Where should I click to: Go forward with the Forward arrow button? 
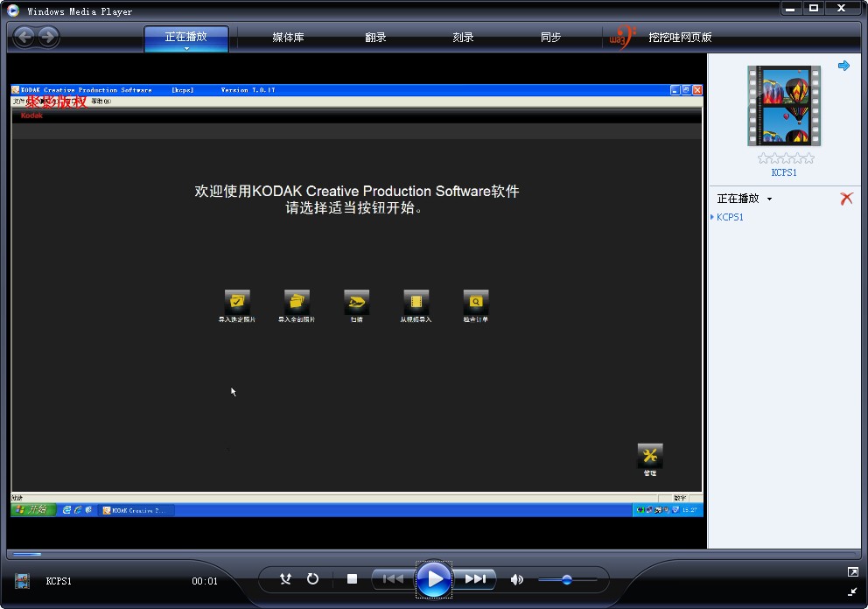click(49, 37)
